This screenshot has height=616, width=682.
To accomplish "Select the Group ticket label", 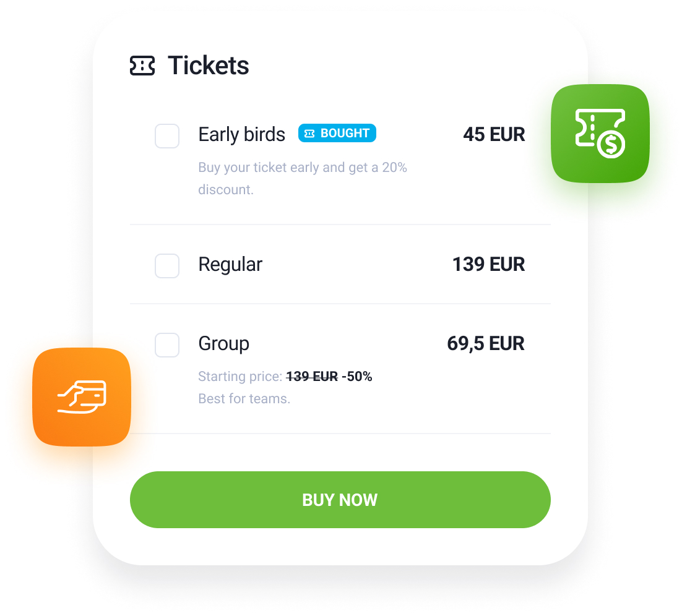I will 223,344.
